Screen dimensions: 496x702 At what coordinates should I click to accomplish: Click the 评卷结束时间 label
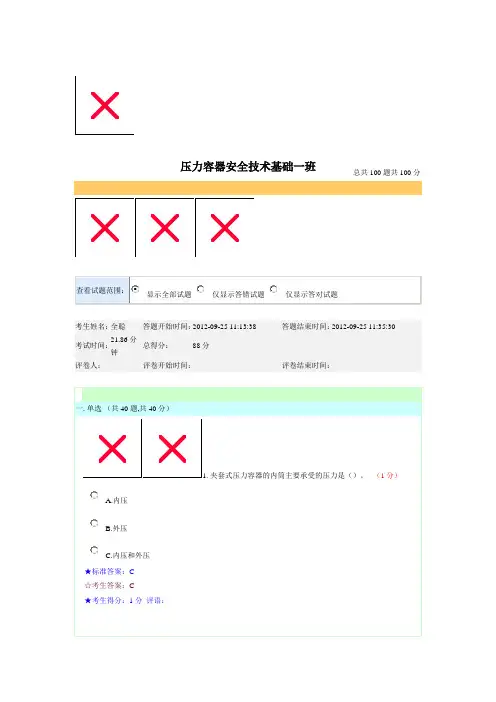306,365
